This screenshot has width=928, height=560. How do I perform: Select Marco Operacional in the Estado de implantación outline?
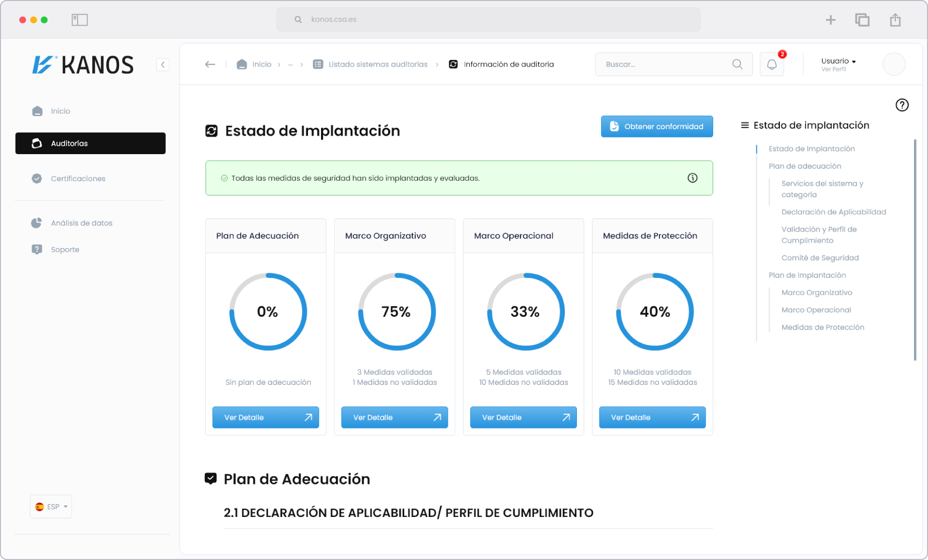tap(816, 309)
